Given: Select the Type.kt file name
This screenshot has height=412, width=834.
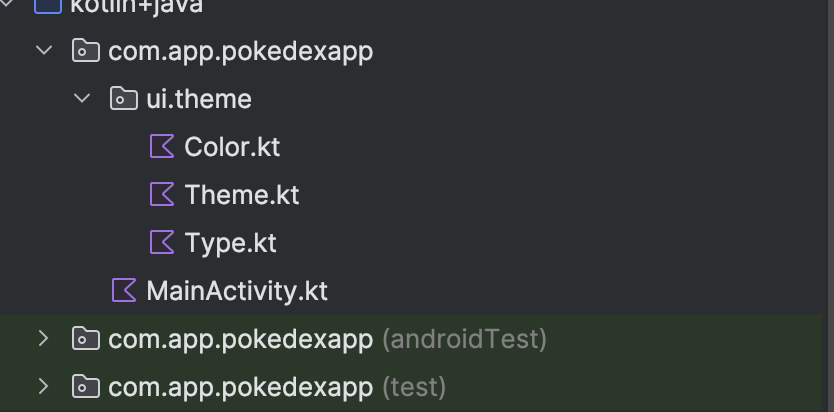Looking at the screenshot, I should coord(230,243).
